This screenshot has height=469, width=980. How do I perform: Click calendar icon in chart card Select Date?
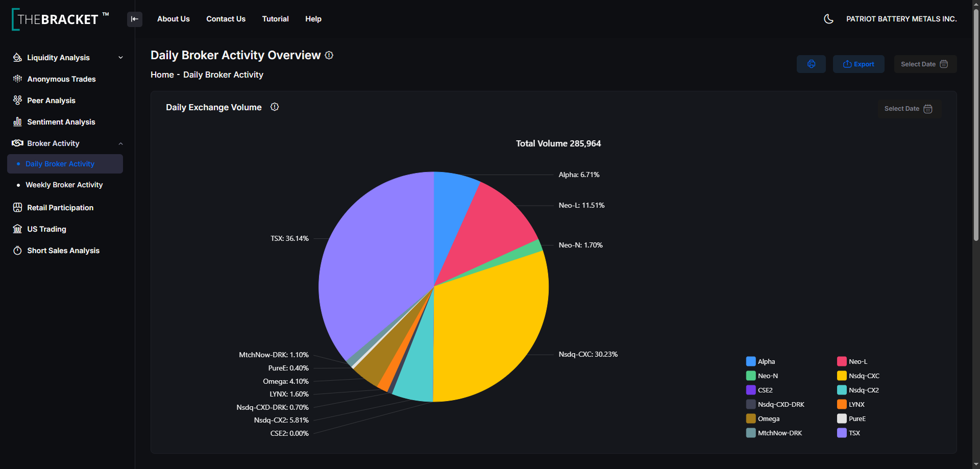point(928,109)
